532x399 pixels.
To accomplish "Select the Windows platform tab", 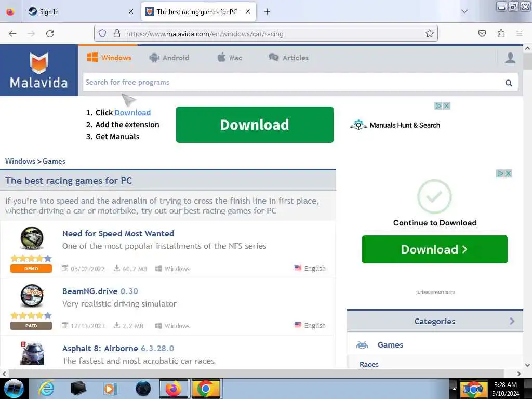I will click(x=109, y=58).
